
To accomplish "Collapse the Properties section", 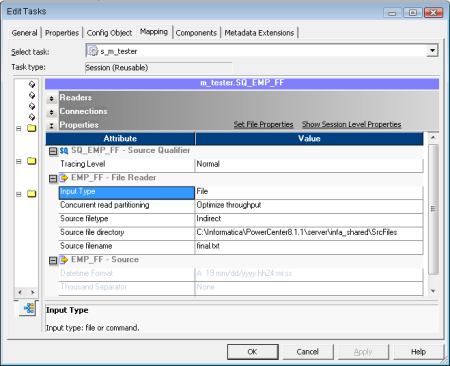I will pyautogui.click(x=51, y=126).
